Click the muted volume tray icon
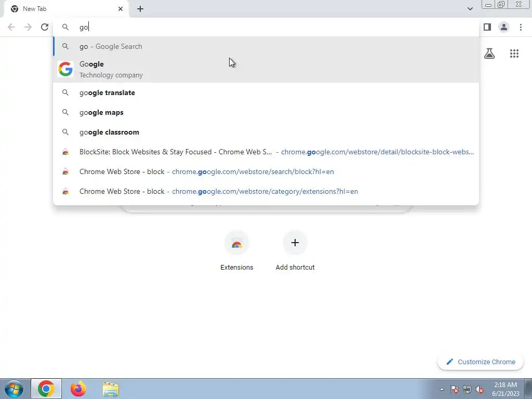 point(480,389)
